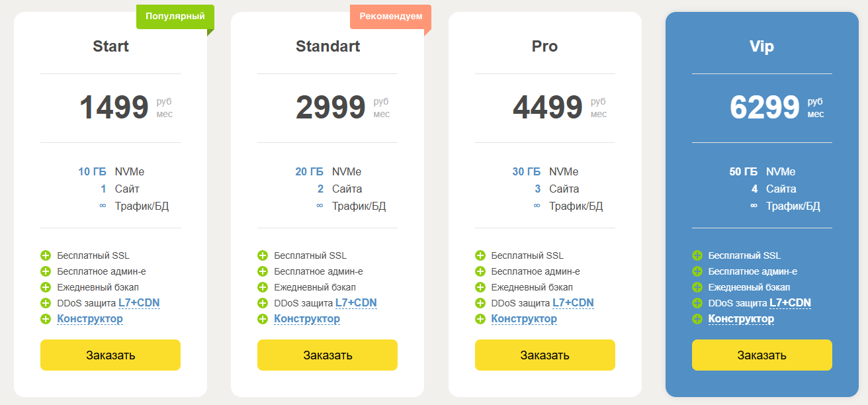This screenshot has width=868, height=405.
Task: Click the 6299 price on Vip card
Action: pos(765,107)
